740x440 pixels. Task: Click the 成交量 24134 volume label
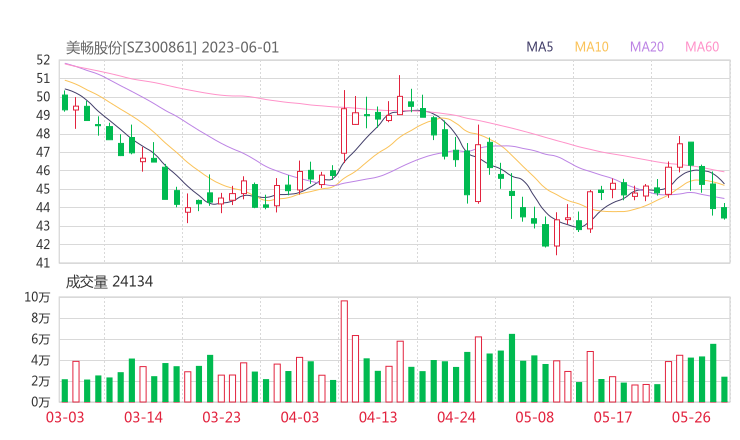(x=109, y=282)
